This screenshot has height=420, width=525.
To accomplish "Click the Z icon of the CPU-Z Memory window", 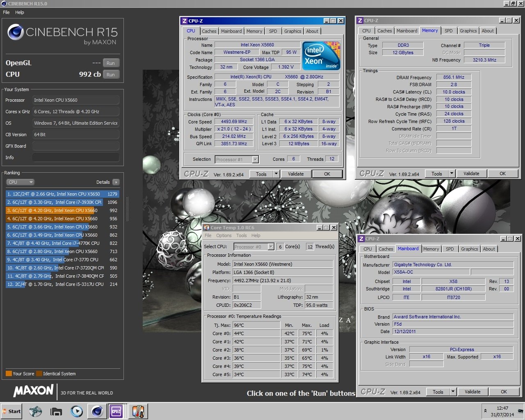I will (360, 21).
